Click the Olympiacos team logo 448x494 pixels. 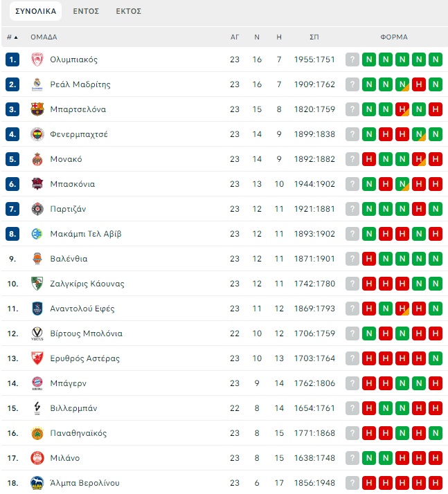pos(37,60)
